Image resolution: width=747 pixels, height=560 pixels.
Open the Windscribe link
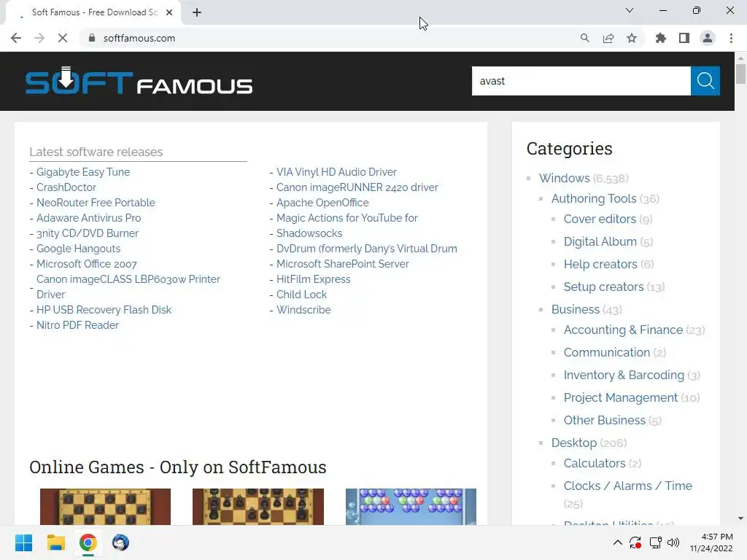(x=303, y=309)
